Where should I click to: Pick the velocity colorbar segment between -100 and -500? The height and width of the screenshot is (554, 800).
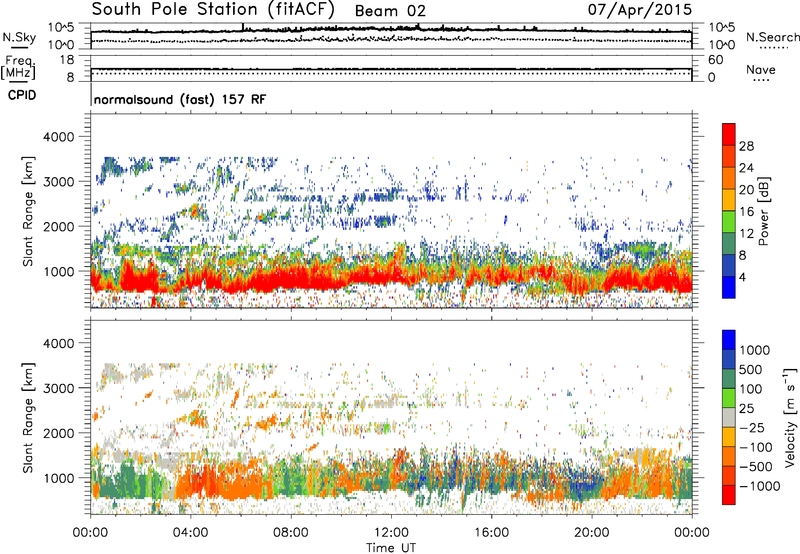tap(729, 457)
